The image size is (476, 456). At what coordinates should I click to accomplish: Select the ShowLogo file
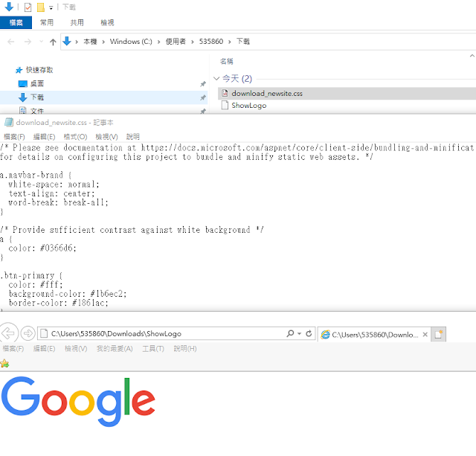point(249,106)
